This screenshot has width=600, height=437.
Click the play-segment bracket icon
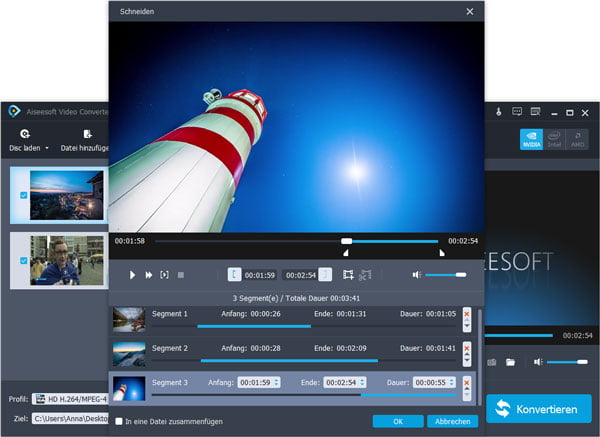[164, 274]
